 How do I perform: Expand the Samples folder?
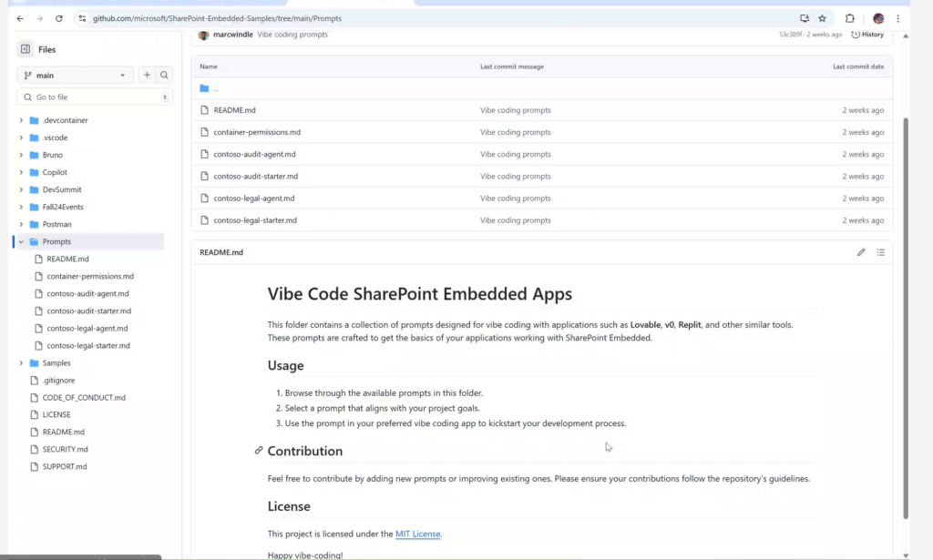click(x=22, y=362)
